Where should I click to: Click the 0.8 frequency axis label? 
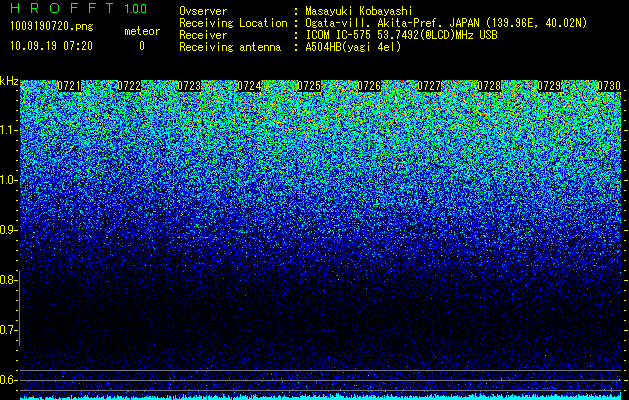(8, 280)
